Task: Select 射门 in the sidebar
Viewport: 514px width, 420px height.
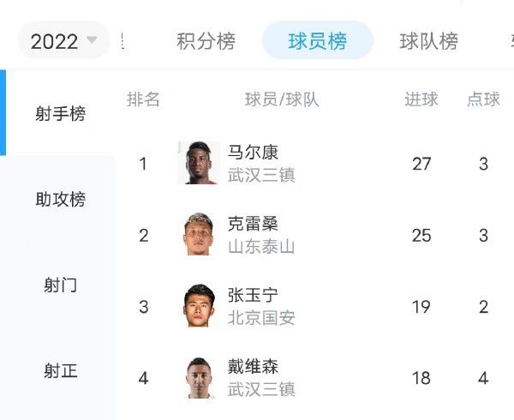Action: click(60, 285)
